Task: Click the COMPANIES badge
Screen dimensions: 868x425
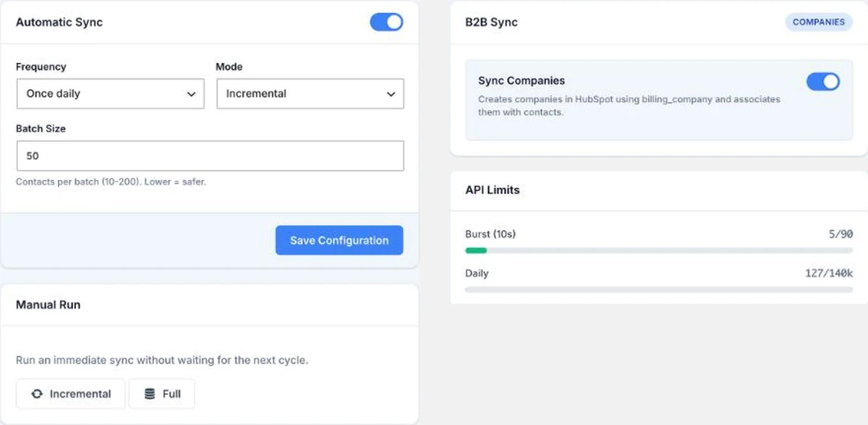Action: pos(819,22)
